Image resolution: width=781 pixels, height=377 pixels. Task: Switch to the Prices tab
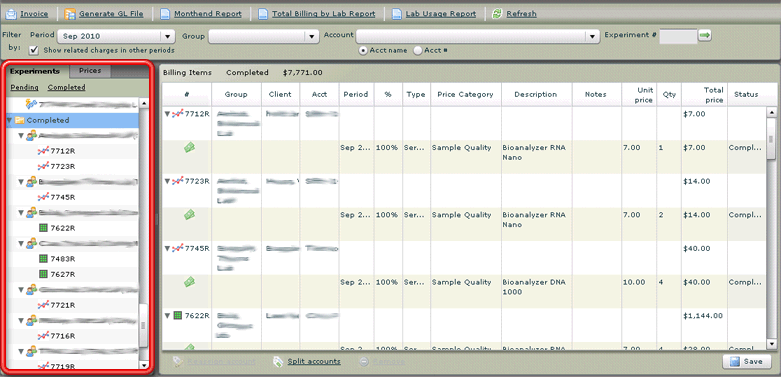[90, 71]
